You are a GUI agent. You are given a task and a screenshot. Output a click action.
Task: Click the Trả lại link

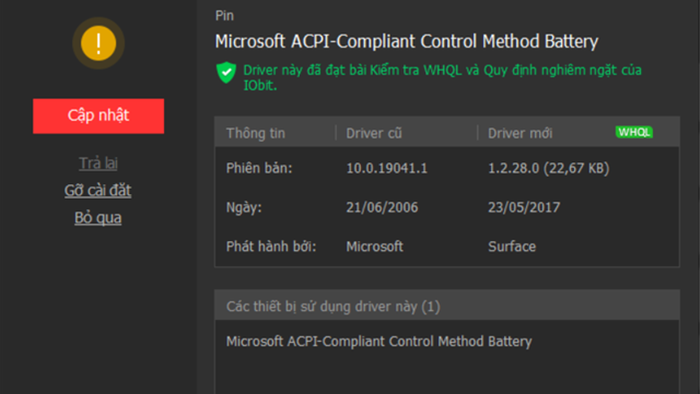(98, 163)
